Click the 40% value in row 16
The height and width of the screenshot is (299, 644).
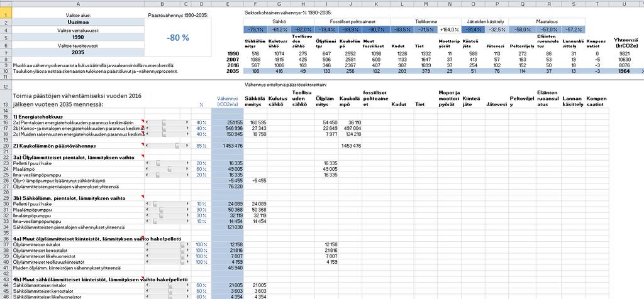click(x=201, y=122)
